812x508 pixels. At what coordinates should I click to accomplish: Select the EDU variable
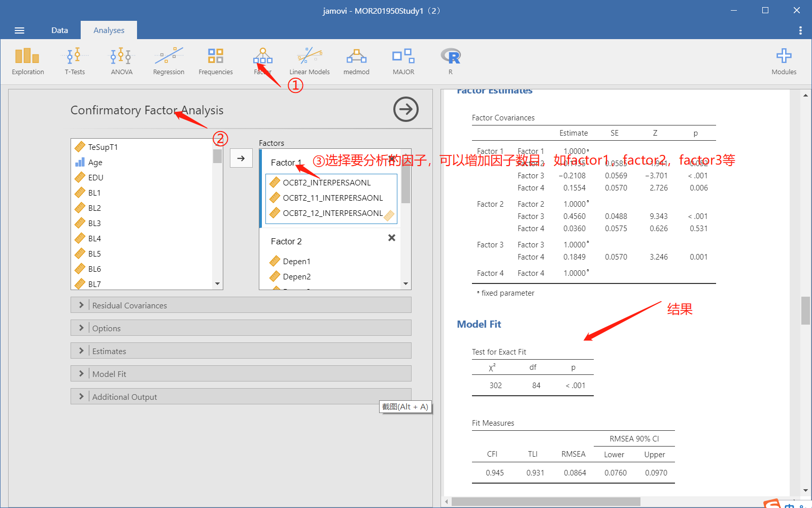tap(142, 177)
